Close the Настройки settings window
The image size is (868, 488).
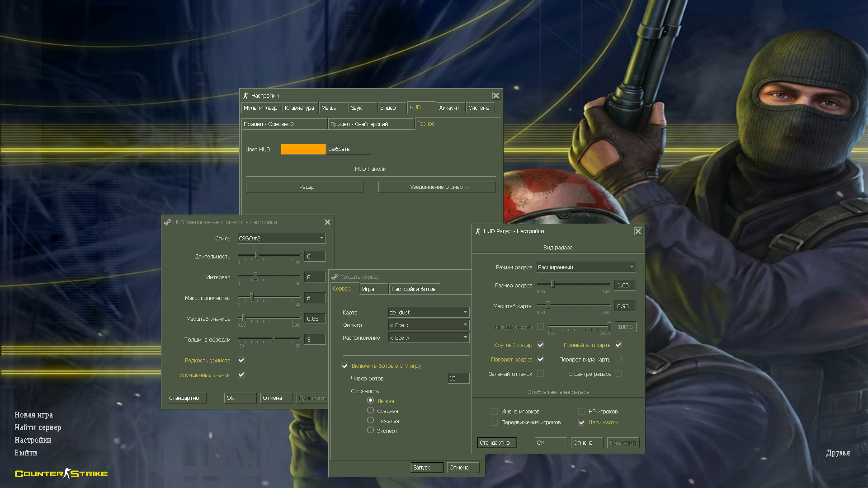[x=496, y=96]
